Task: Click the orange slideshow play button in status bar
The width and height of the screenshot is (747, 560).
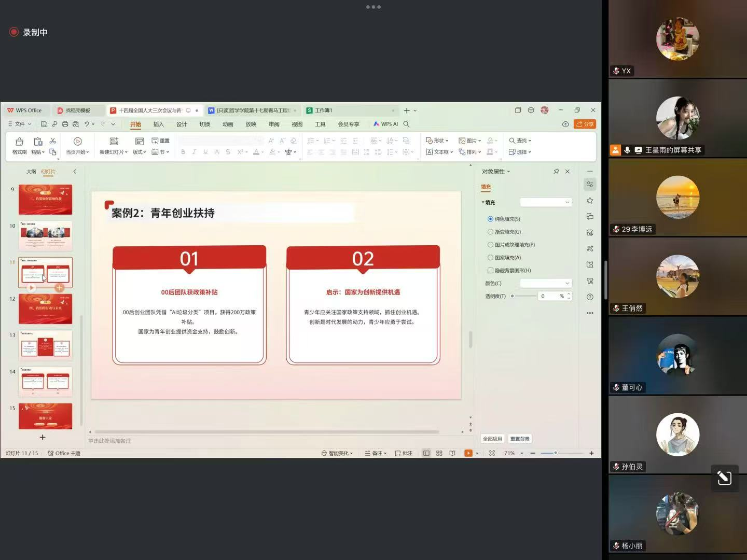Action: (468, 453)
